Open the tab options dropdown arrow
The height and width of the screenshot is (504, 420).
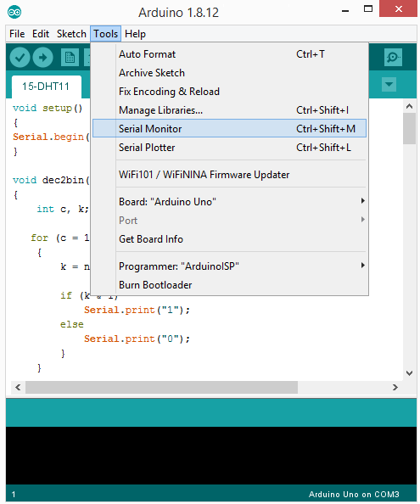(x=389, y=85)
